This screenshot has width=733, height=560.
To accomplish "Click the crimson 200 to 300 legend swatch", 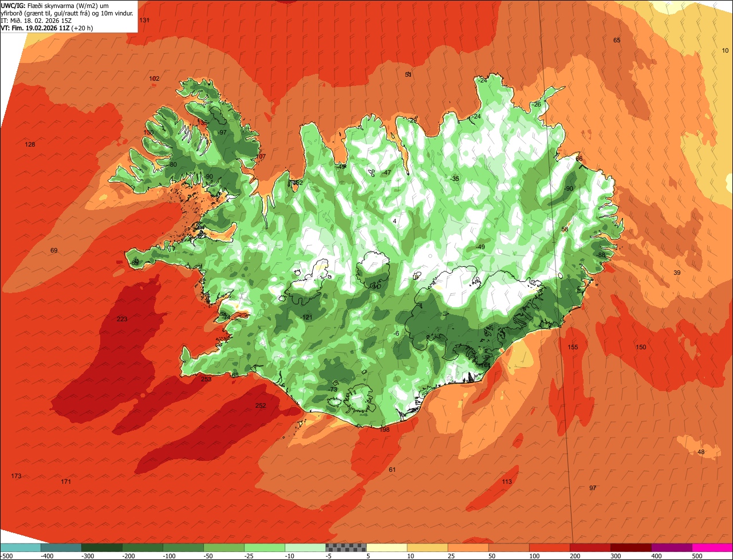I will 590,547.
